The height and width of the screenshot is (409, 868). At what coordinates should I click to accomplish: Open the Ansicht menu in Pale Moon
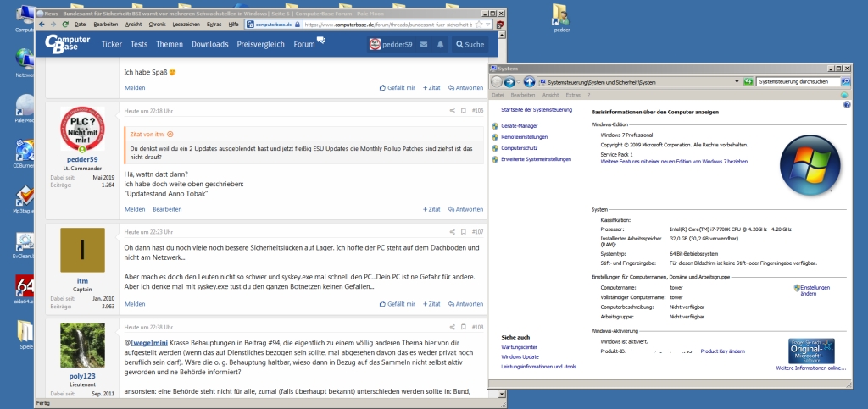(133, 25)
